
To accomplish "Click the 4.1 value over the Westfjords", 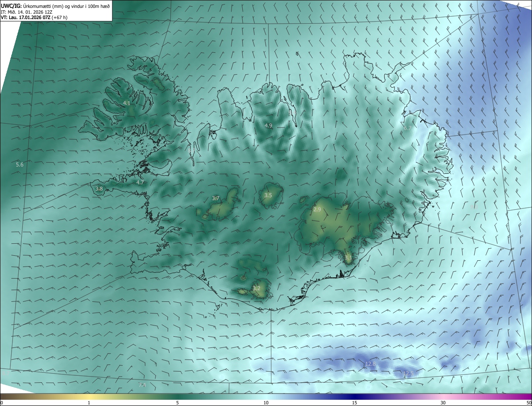I will point(126,103).
